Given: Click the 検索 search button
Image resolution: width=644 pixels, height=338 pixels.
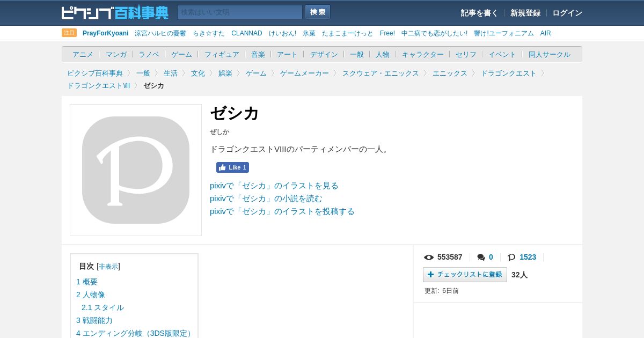Looking at the screenshot, I should 318,12.
